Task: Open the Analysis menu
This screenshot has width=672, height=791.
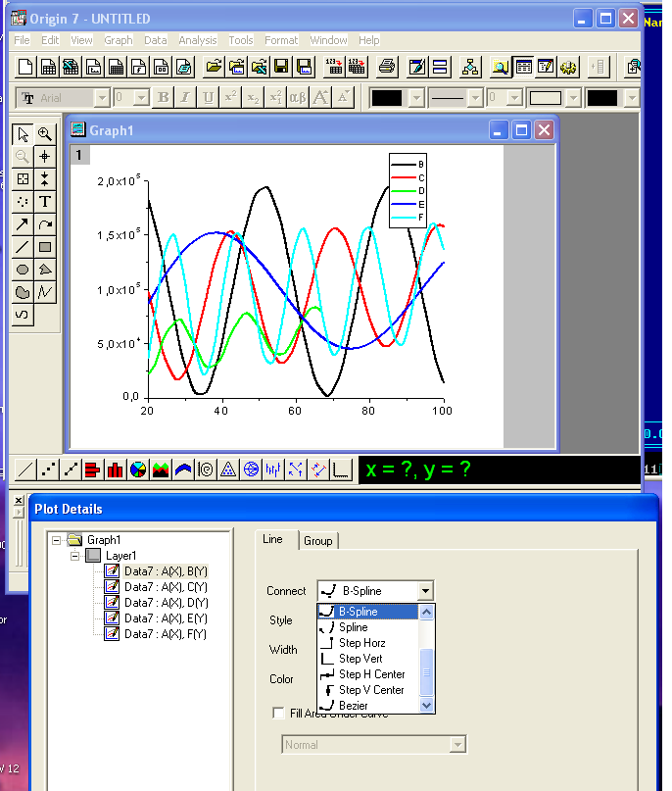Action: (198, 40)
